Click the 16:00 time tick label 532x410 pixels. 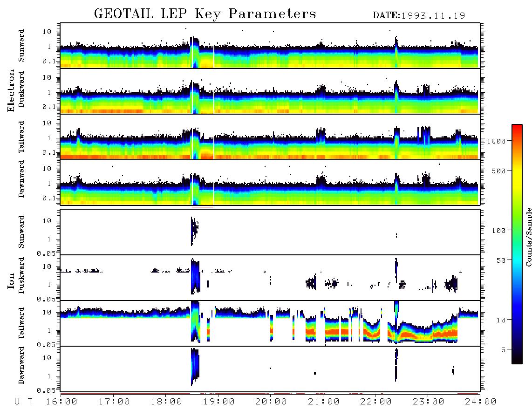pyautogui.click(x=62, y=402)
